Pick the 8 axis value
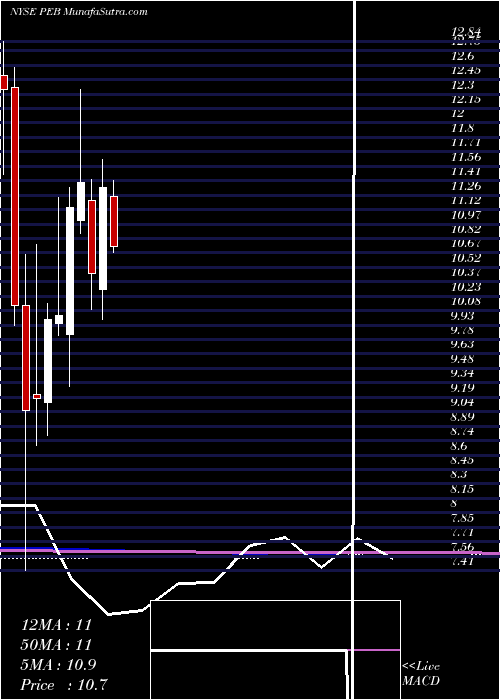 click(x=454, y=503)
